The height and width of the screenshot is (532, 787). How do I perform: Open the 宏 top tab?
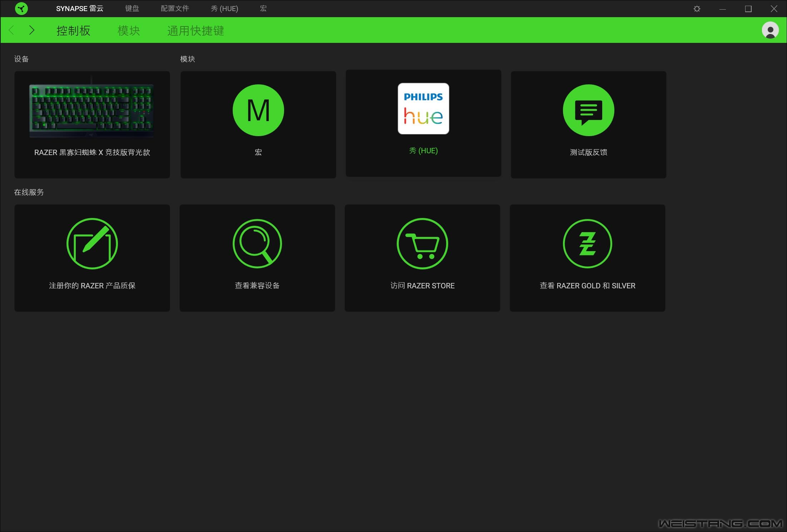[263, 9]
